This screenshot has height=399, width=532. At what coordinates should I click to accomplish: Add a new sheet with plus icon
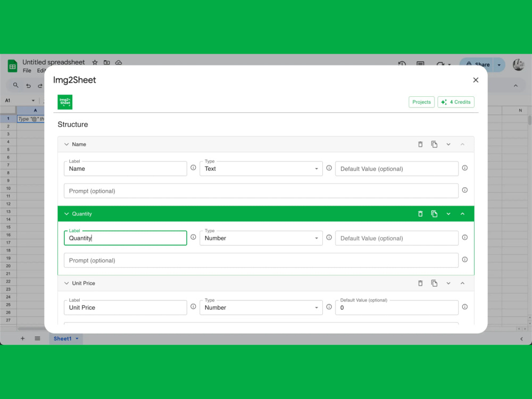pos(22,338)
